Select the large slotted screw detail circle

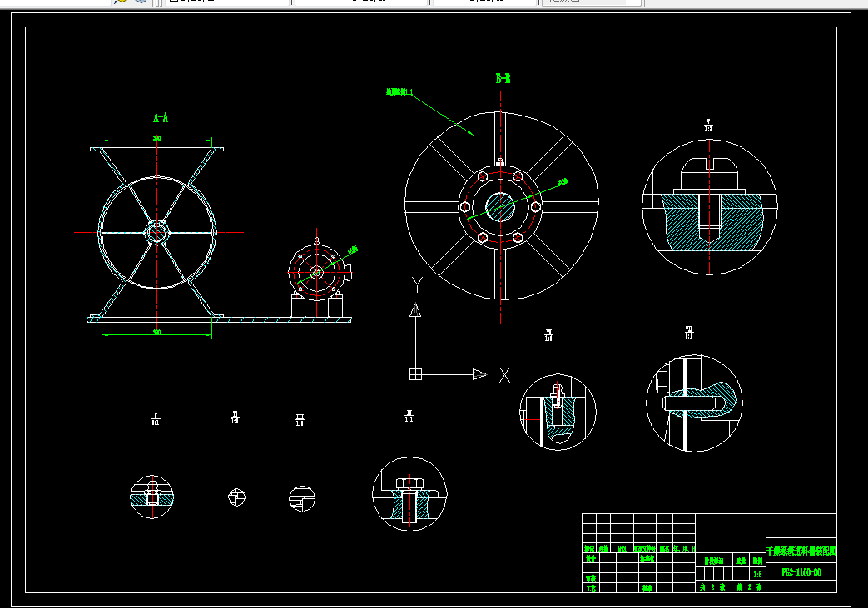[710, 206]
